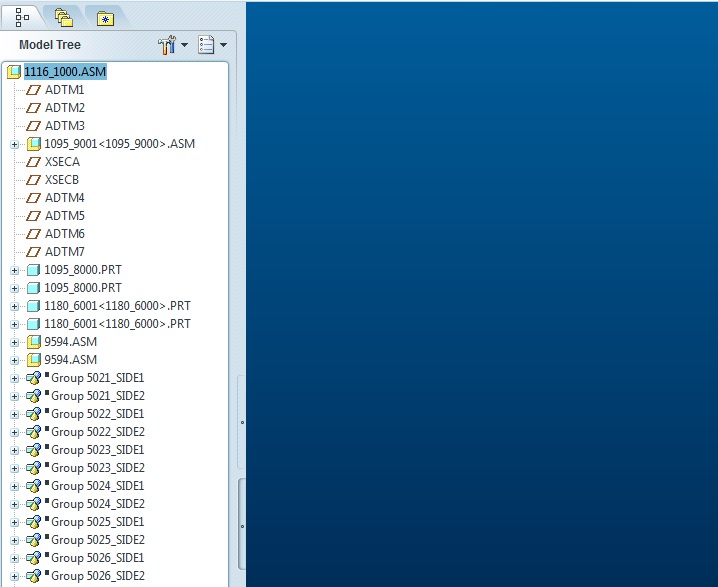Click first 1095_8000.PRT part icon
The height and width of the screenshot is (587, 718).
(33, 270)
